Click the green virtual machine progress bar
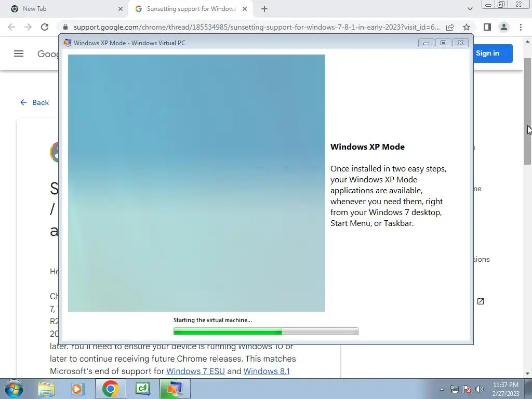This screenshot has width=532, height=399. coord(265,331)
